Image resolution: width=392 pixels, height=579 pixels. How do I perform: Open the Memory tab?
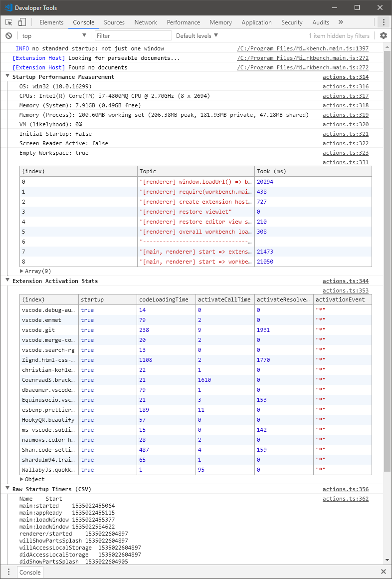click(x=221, y=22)
